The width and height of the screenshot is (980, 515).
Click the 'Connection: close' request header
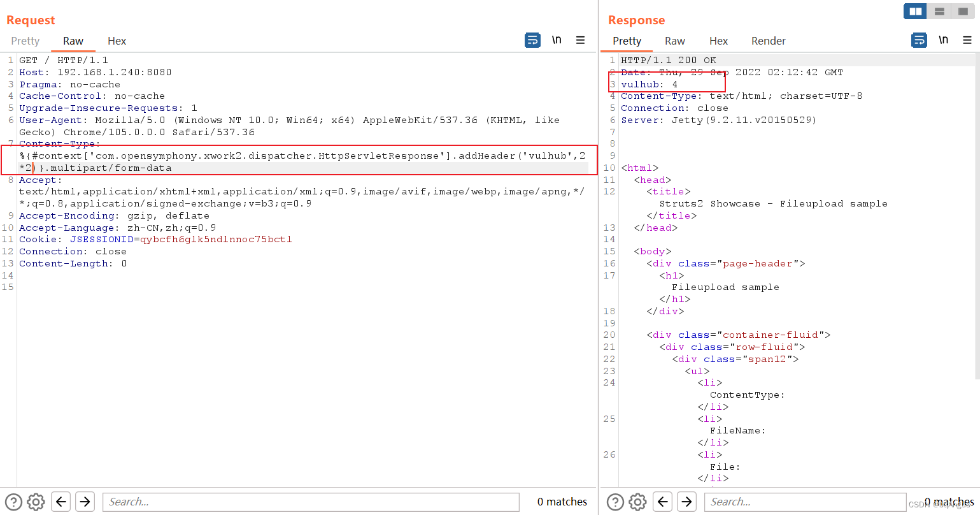pos(73,252)
